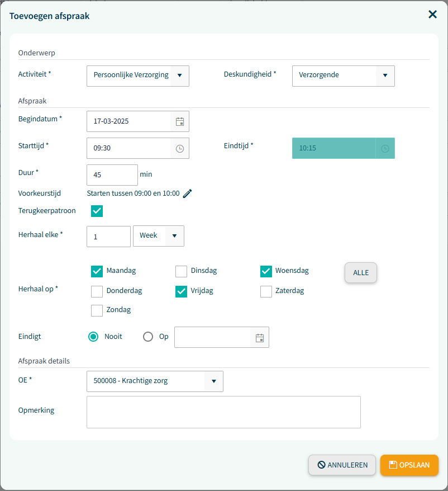
Task: Cancel with the Annuleren button
Action: (x=342, y=465)
